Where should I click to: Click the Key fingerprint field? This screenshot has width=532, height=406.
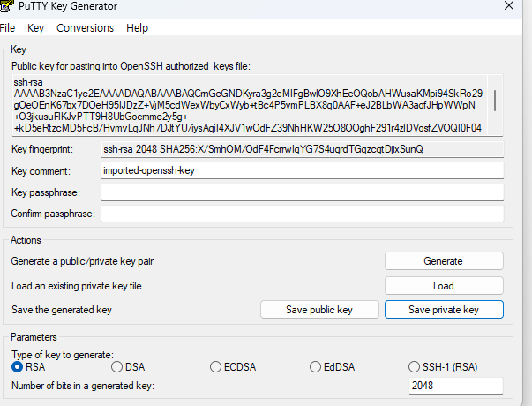tap(303, 149)
